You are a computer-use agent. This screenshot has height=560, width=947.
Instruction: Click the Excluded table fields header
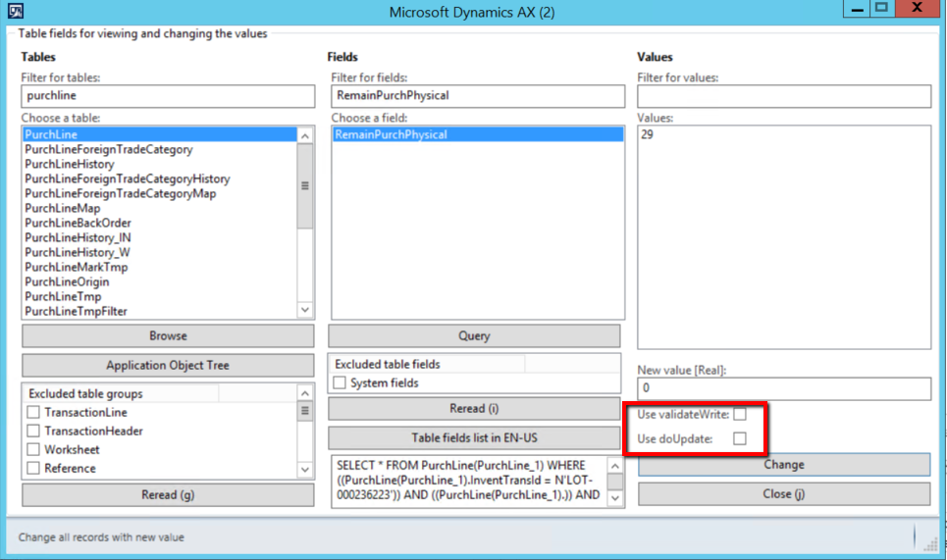coord(427,364)
